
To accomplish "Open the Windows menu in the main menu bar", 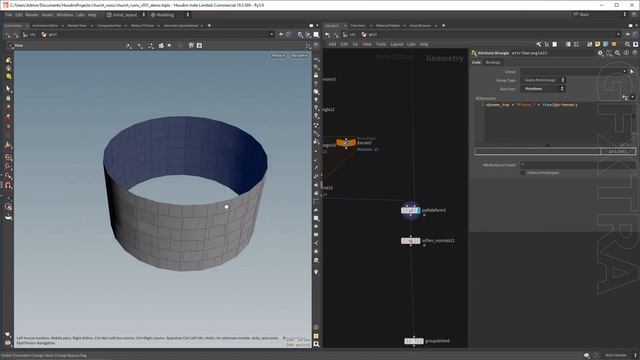I will coord(65,15).
